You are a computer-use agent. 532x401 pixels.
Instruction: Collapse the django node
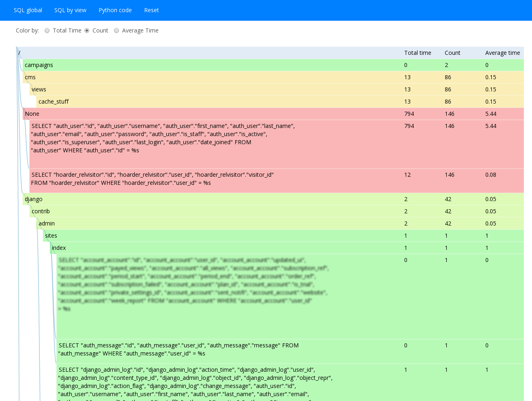(x=33, y=199)
